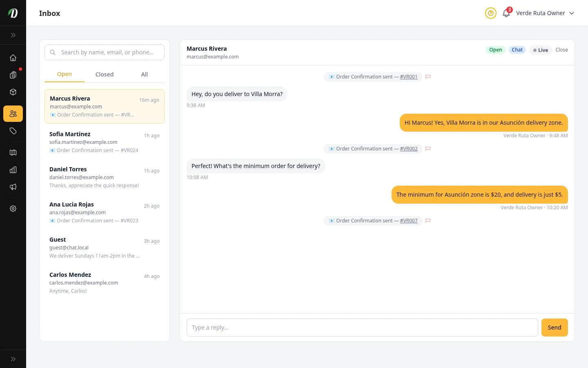Viewport: 588px width, 368px height.
Task: Open help via the question mark icon
Action: click(x=490, y=13)
